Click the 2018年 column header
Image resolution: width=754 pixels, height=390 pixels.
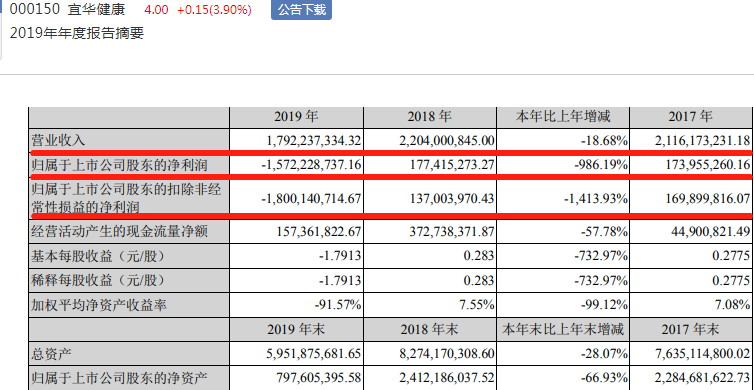point(430,117)
